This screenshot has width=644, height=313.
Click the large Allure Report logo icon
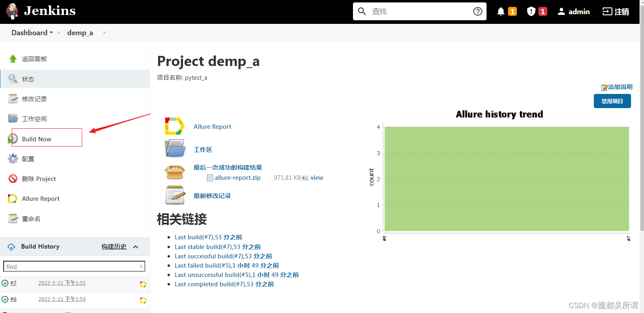pyautogui.click(x=175, y=126)
